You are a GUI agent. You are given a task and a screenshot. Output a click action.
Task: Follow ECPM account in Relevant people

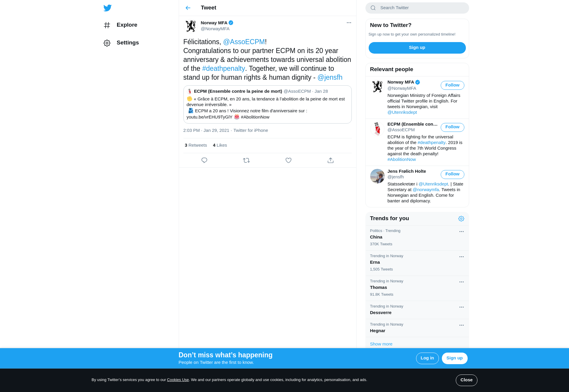click(452, 127)
